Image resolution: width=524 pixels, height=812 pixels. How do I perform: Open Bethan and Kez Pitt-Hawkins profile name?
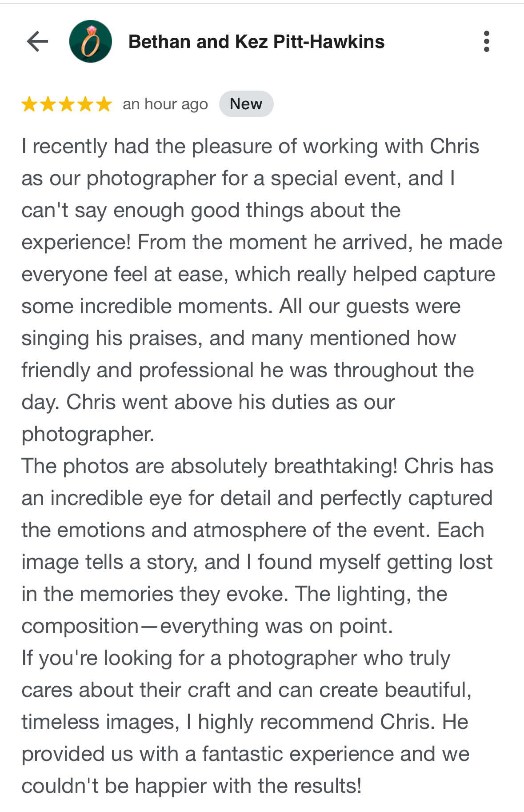coord(256,42)
